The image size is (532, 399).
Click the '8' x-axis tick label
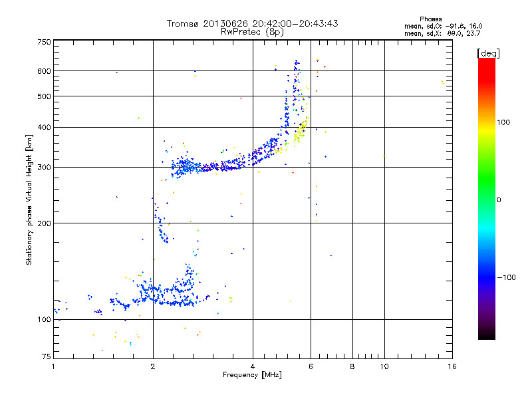point(352,366)
